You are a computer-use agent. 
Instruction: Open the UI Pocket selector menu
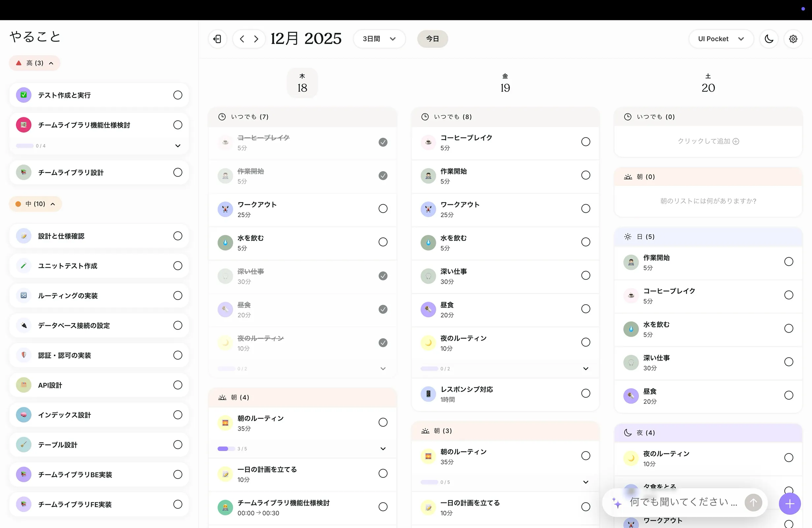721,39
